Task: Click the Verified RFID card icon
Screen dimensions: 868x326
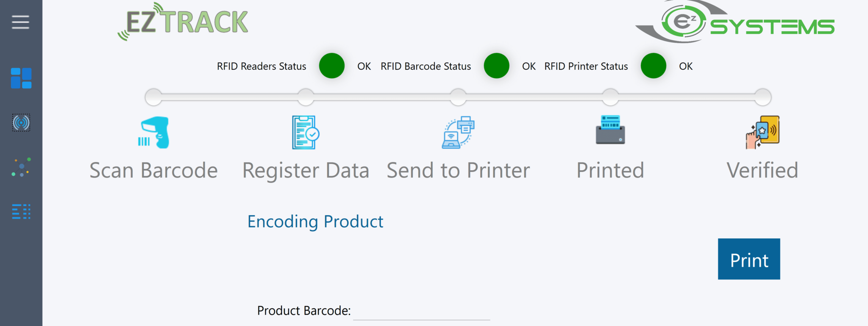Action: (762, 132)
